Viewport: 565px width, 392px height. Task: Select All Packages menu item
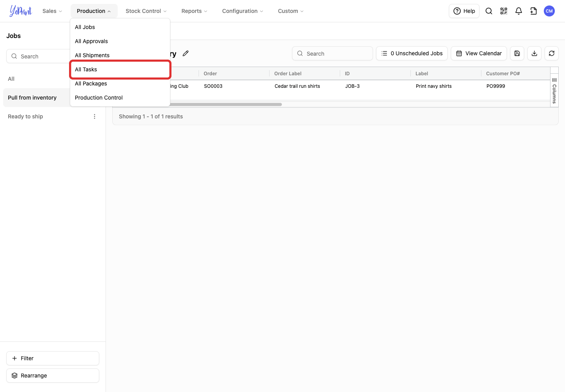click(120, 83)
